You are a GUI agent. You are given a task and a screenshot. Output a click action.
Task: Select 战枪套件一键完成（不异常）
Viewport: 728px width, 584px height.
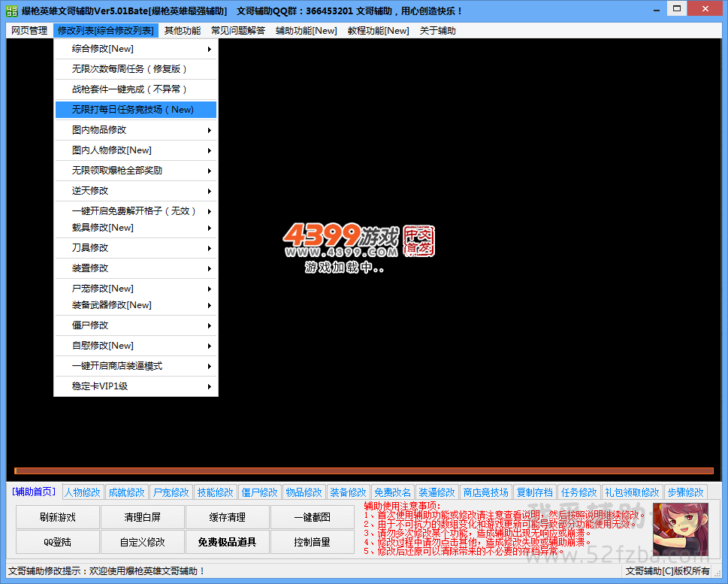(136, 89)
